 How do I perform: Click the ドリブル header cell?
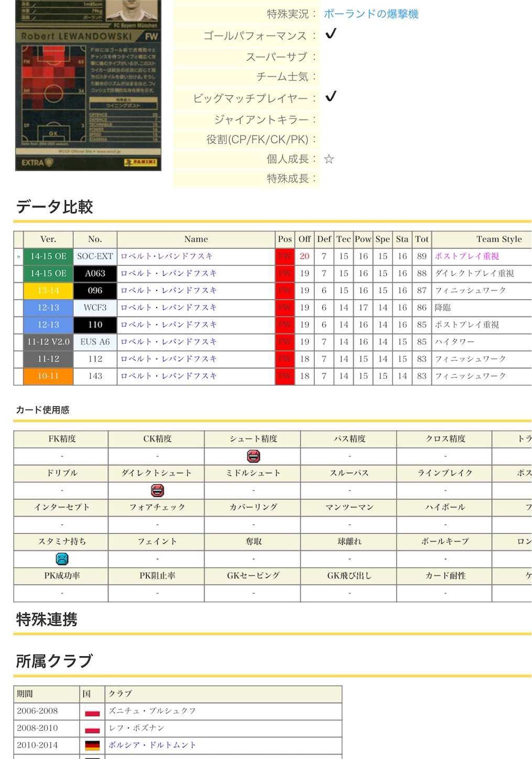coord(61,473)
